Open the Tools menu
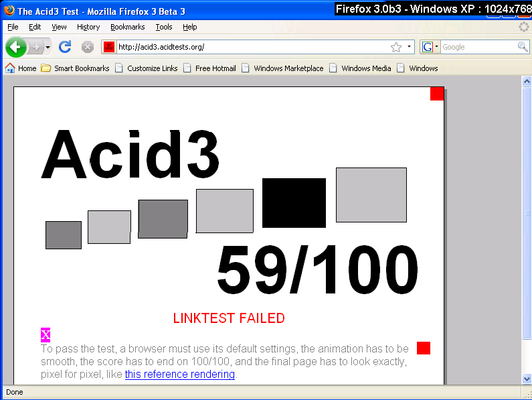The image size is (532, 400). point(164,27)
